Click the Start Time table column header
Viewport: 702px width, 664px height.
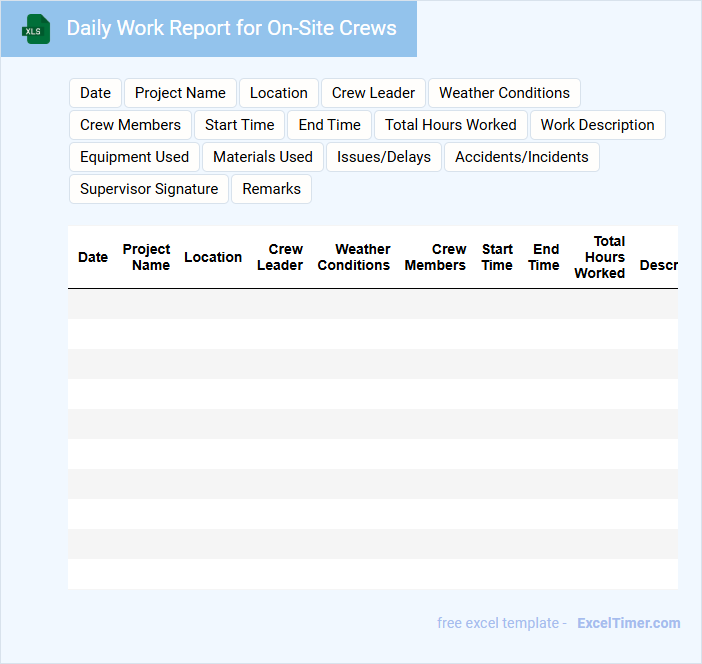(x=497, y=257)
